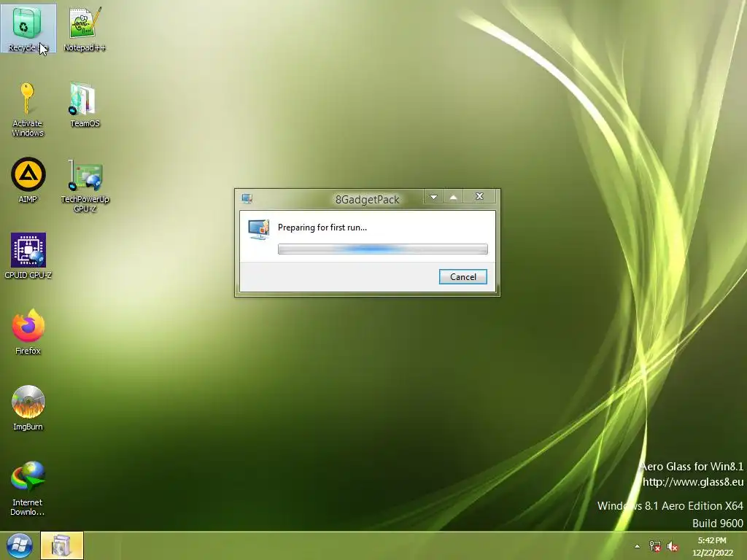
Task: Click the 8GadgetPack maximize arrow button
Action: click(x=454, y=197)
